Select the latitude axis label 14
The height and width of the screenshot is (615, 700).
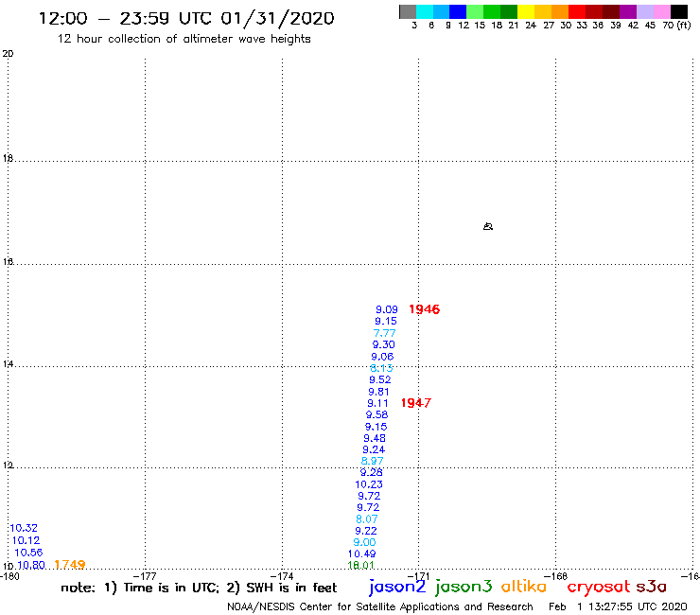[x=8, y=364]
